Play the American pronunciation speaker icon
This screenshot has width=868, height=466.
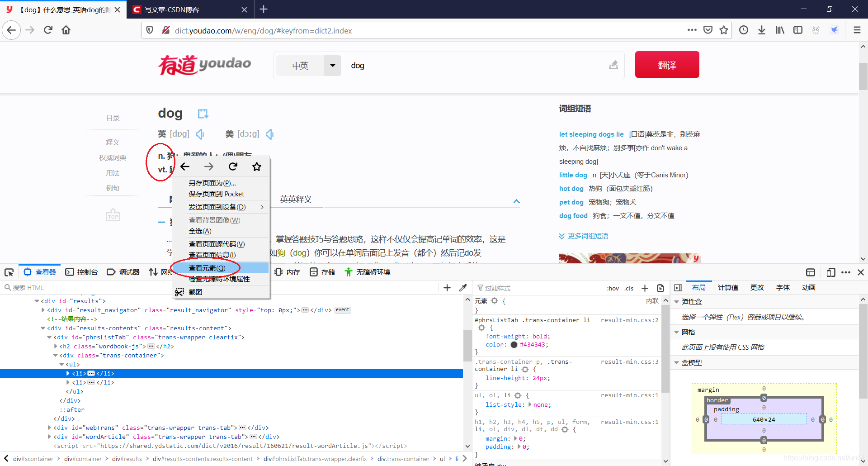[270, 134]
